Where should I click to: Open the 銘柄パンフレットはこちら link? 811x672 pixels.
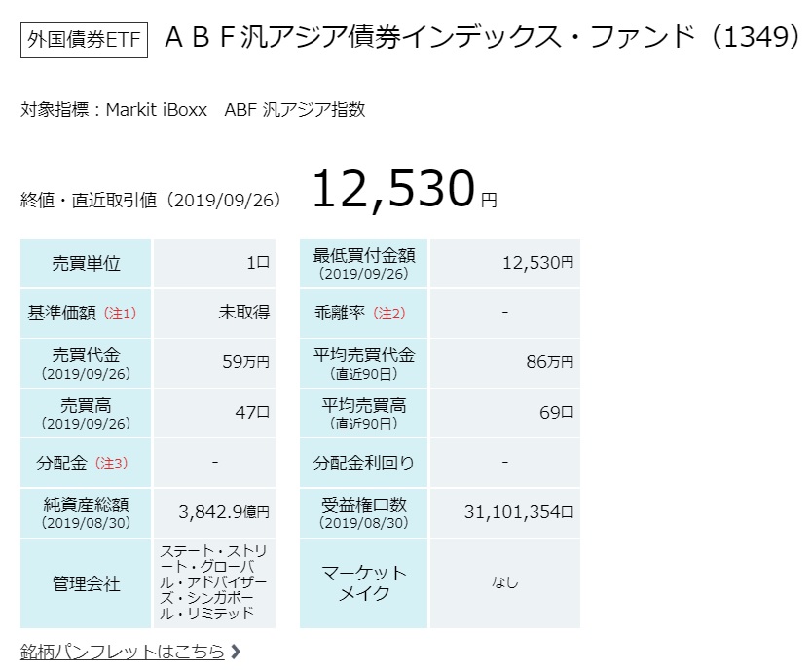coord(122,652)
